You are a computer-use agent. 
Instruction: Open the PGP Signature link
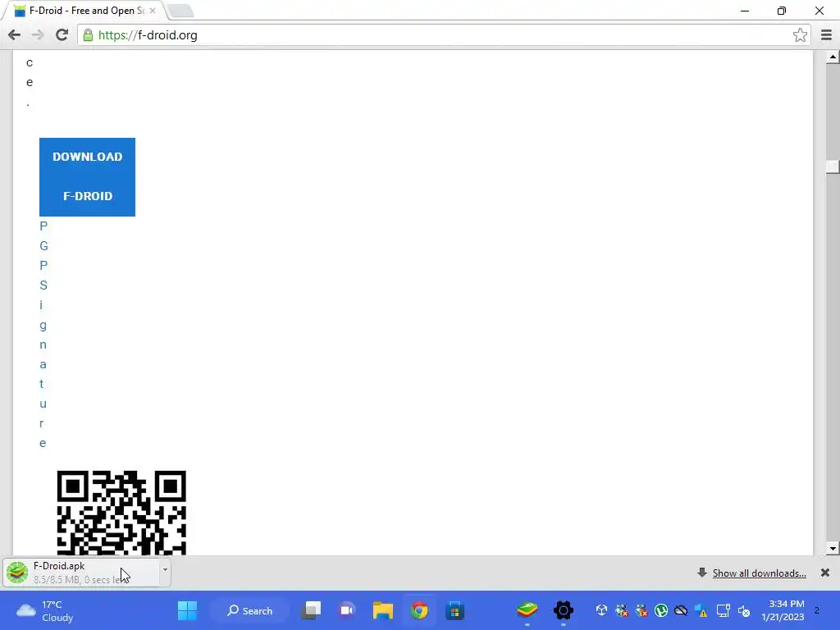tap(43, 335)
